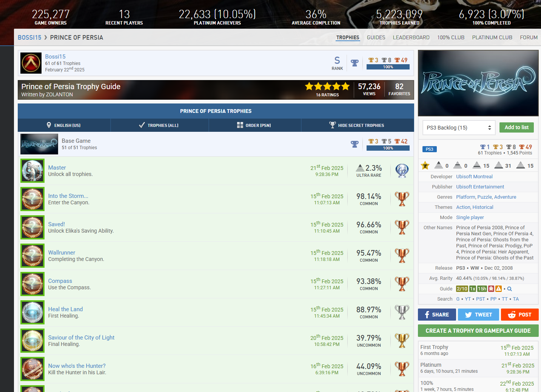Image resolution: width=541 pixels, height=392 pixels.
Task: Open the Platform genre link
Action: click(x=465, y=197)
